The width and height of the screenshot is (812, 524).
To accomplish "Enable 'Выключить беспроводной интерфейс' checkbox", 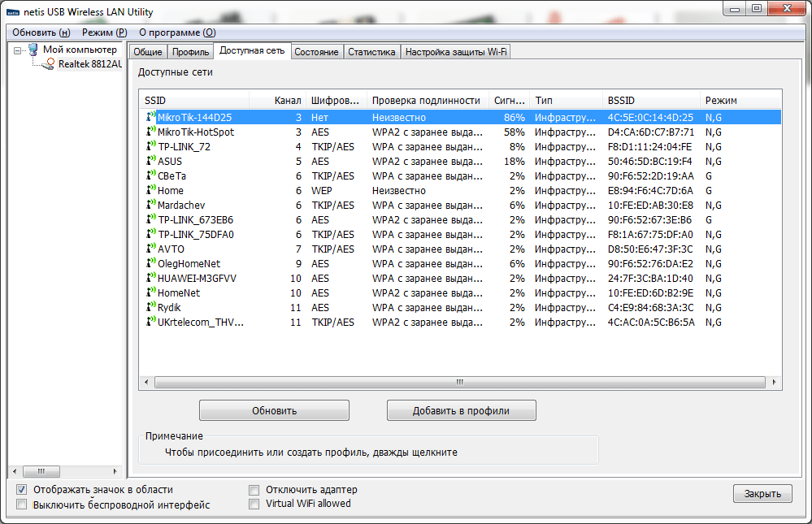I will (21, 505).
